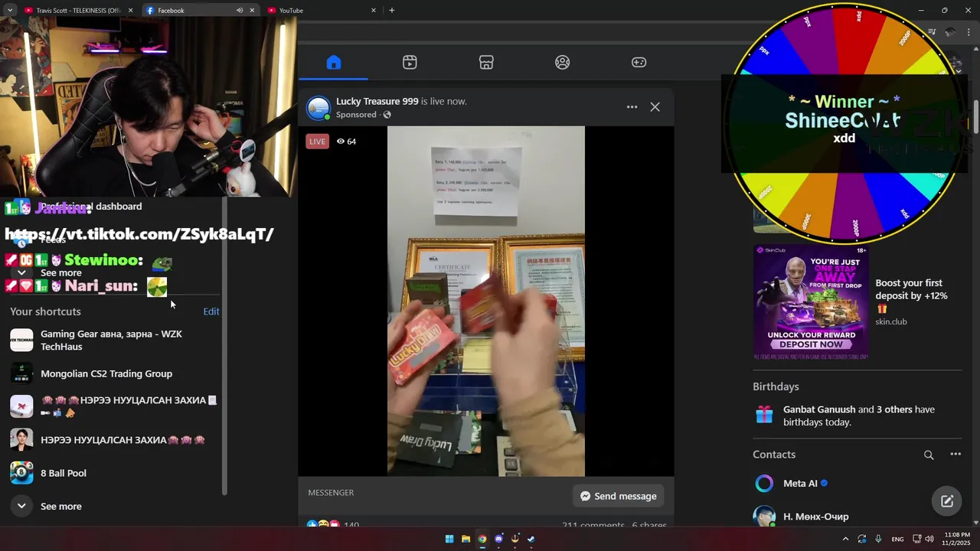
Task: Open the Facebook Groups/Friends circle icon
Action: [563, 63]
